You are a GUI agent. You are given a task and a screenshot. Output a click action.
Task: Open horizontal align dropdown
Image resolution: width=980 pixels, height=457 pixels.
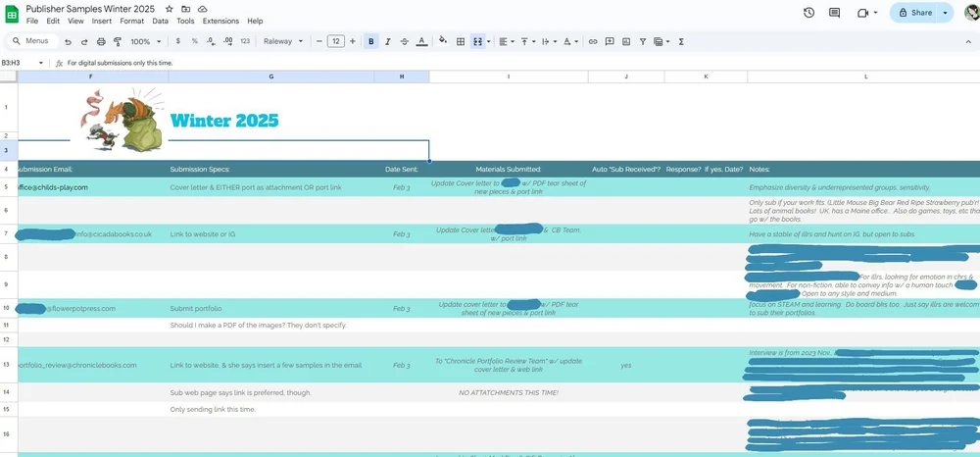point(507,41)
